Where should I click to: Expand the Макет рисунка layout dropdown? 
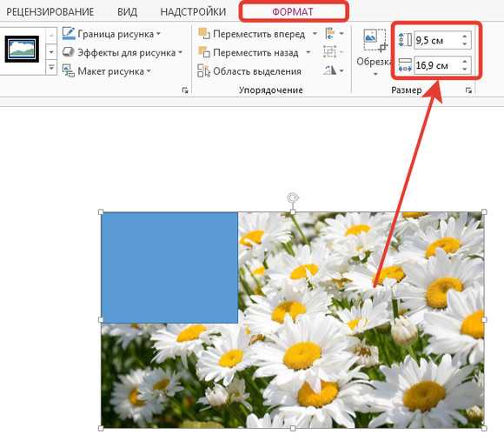click(106, 71)
